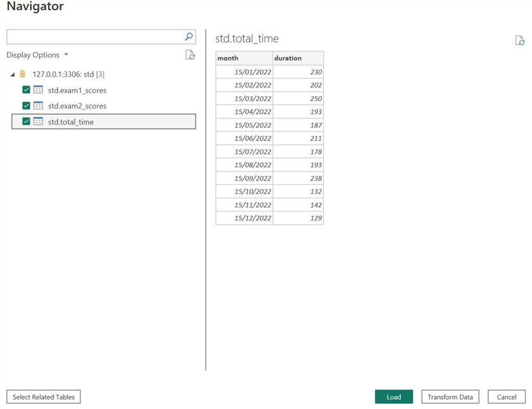
Task: Uncheck the std.exam2_scores checkbox
Action: point(25,106)
